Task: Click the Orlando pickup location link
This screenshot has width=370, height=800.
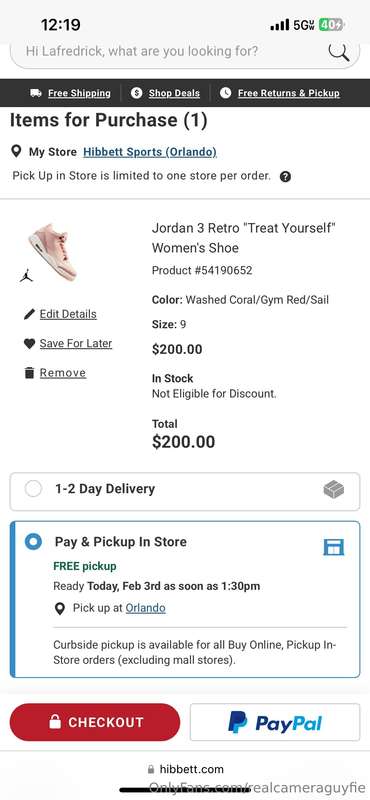Action: click(145, 608)
